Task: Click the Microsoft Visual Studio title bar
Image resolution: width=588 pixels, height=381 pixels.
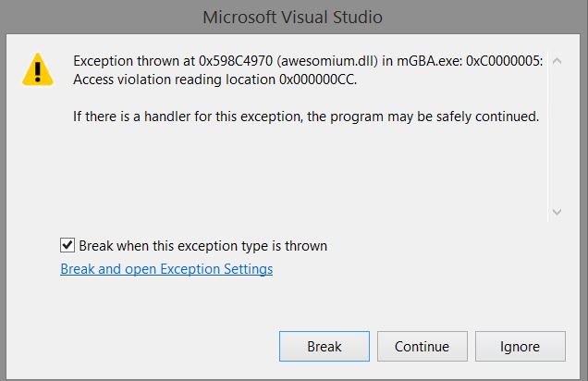Action: point(293,18)
